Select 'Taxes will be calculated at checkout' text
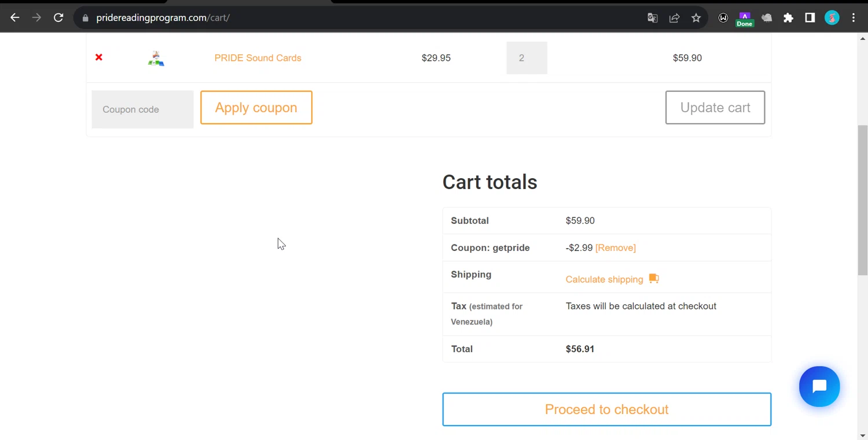This screenshot has width=868, height=440. [x=641, y=306]
